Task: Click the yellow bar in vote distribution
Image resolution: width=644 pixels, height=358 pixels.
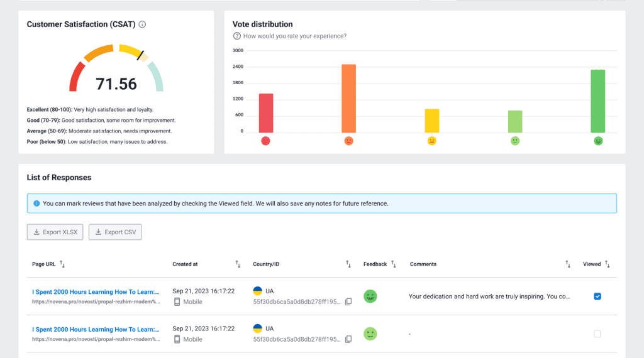Action: [431, 121]
